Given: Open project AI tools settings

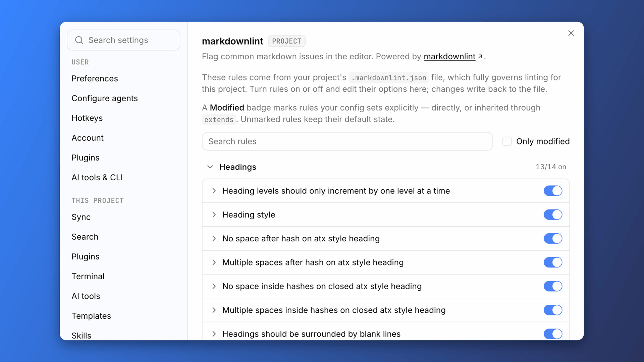Looking at the screenshot, I should [86, 296].
